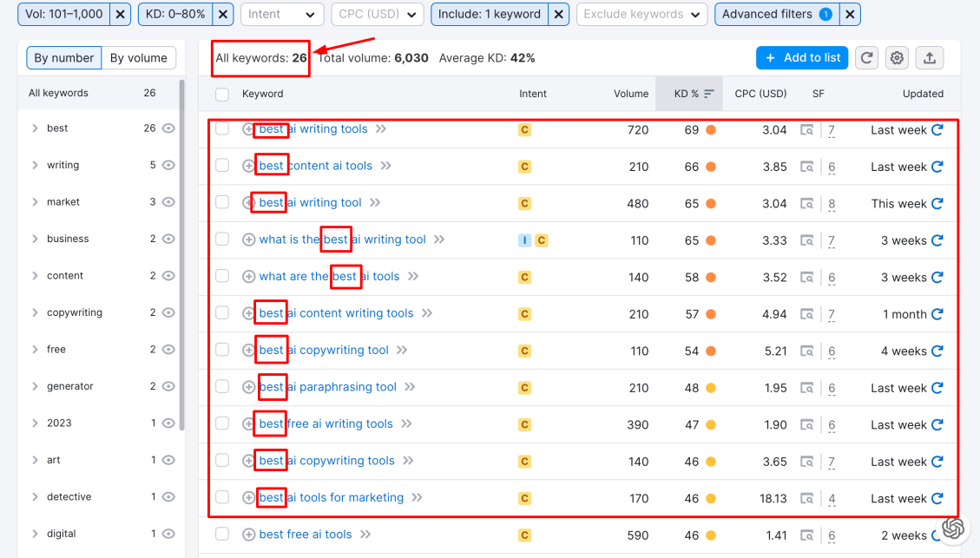Open the Intent filter dropdown
The height and width of the screenshot is (558, 980).
(282, 14)
